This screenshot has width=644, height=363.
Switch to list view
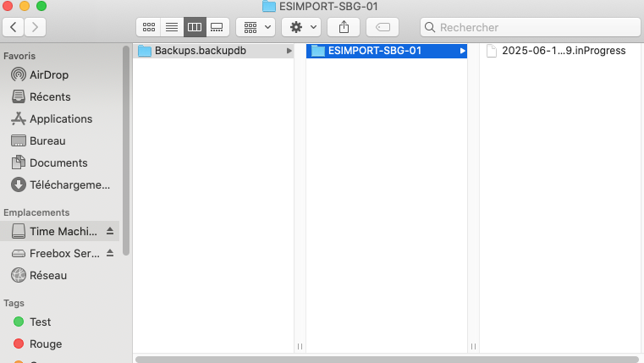click(x=172, y=28)
